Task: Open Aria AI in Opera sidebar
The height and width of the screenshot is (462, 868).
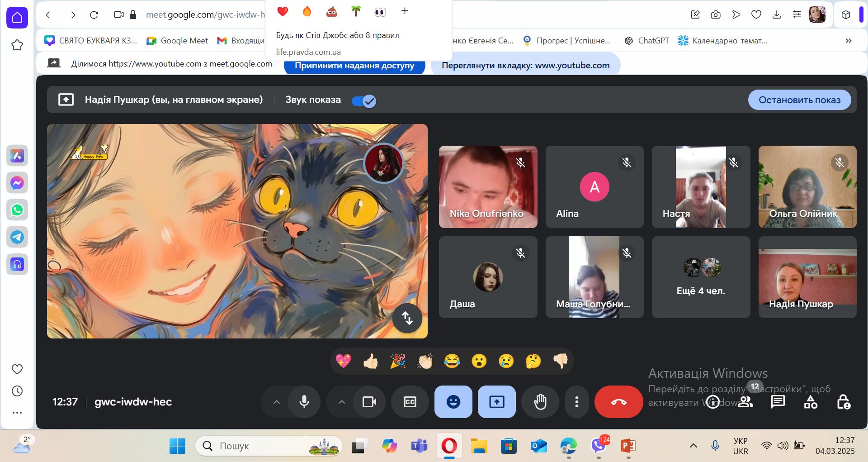Action: [17, 156]
